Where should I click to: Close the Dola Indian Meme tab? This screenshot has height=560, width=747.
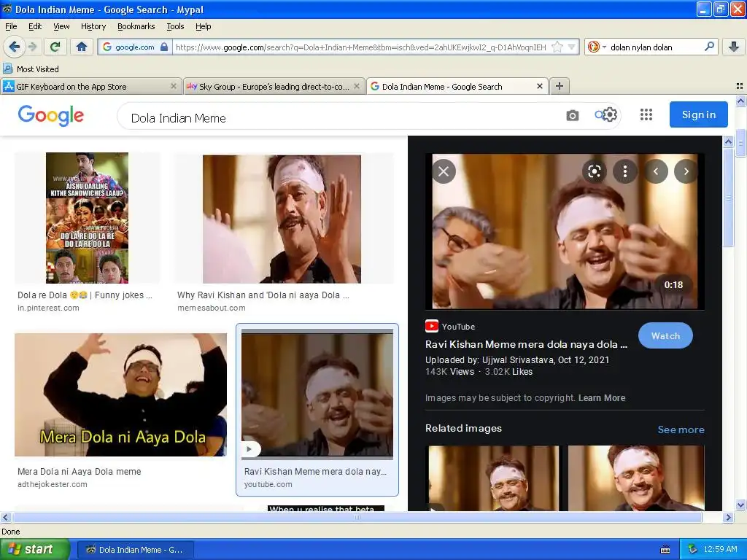point(539,86)
